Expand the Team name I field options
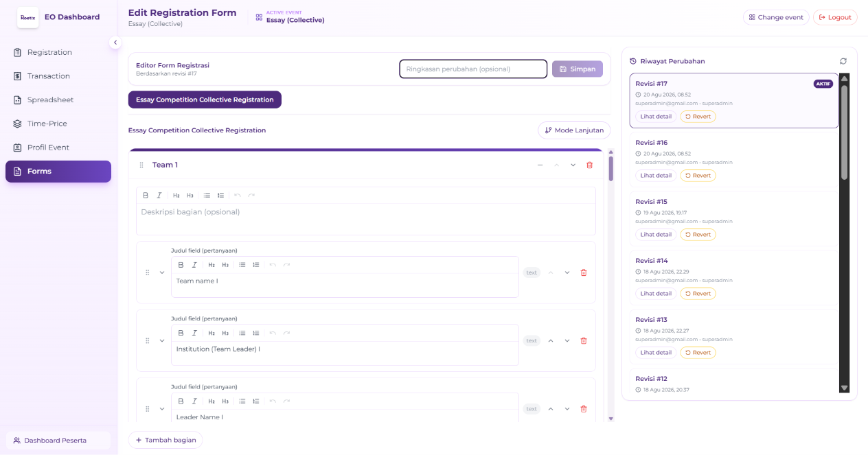 tap(162, 272)
